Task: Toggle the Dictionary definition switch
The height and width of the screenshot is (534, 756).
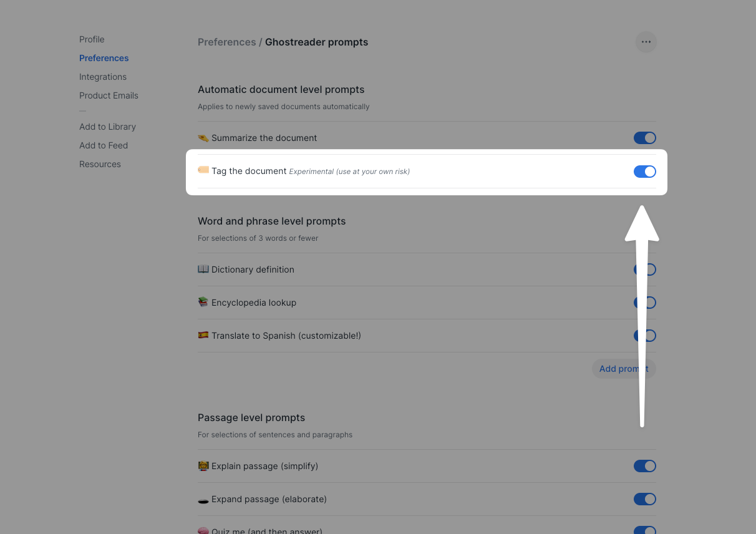Action: tap(651, 269)
